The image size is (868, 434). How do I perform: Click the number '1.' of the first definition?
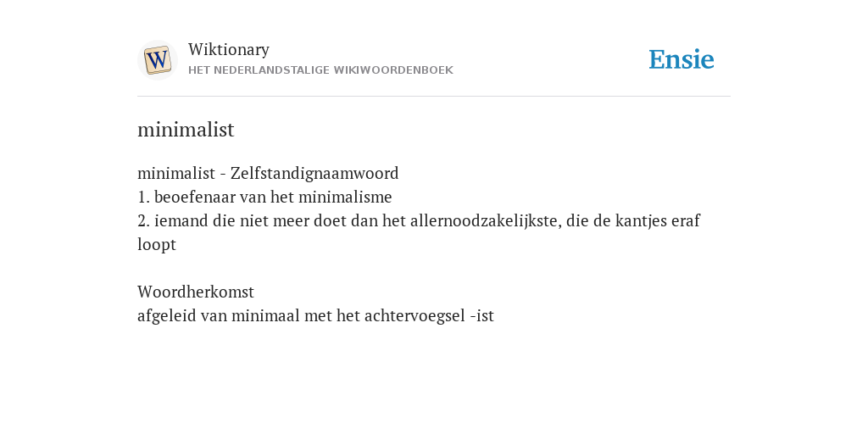point(143,197)
